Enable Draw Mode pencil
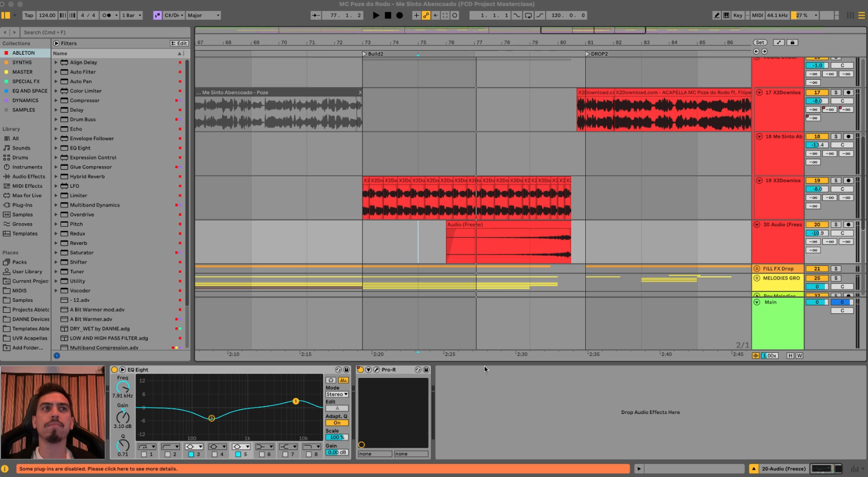 717,15
